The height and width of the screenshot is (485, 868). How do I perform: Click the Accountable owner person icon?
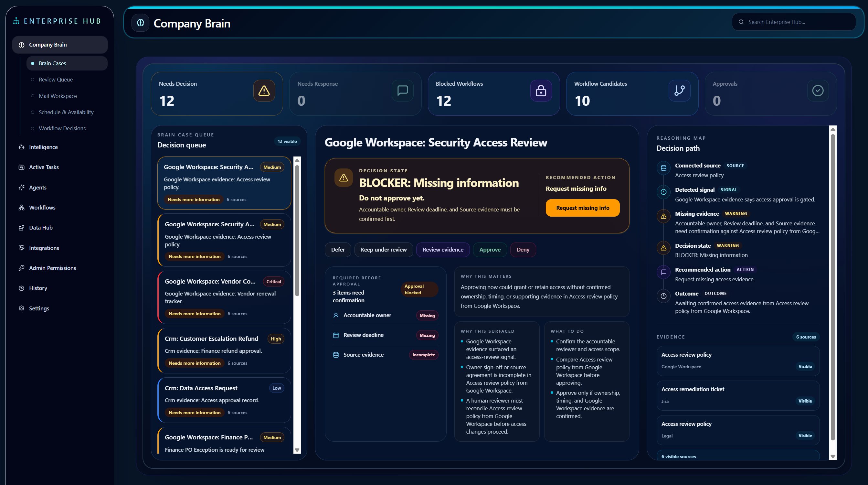(336, 316)
